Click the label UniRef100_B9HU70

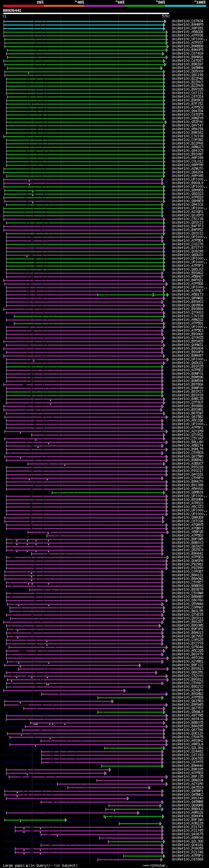[187, 481]
